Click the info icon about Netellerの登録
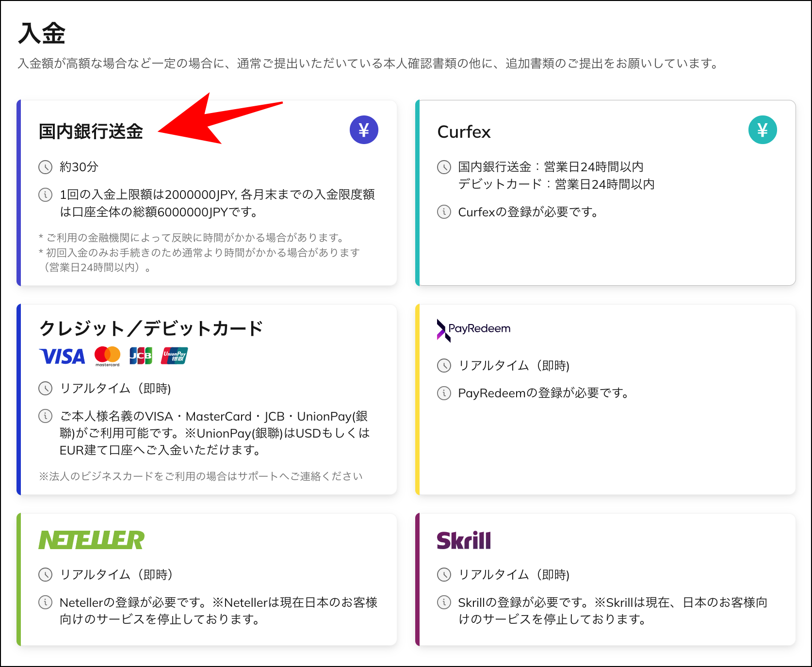 [45, 602]
